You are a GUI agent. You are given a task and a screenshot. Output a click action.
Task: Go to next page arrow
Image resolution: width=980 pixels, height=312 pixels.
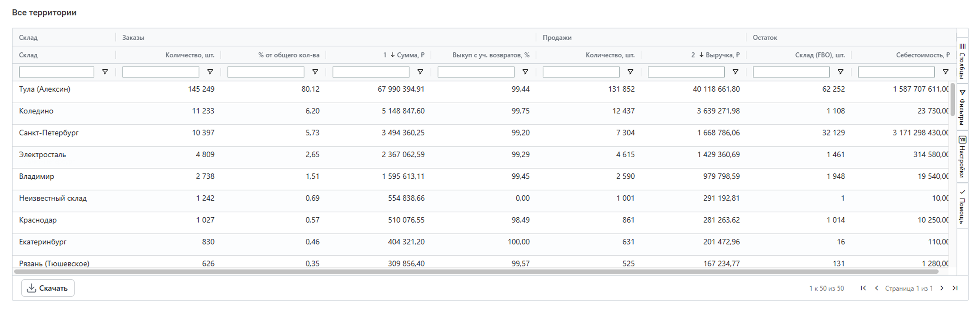point(942,288)
